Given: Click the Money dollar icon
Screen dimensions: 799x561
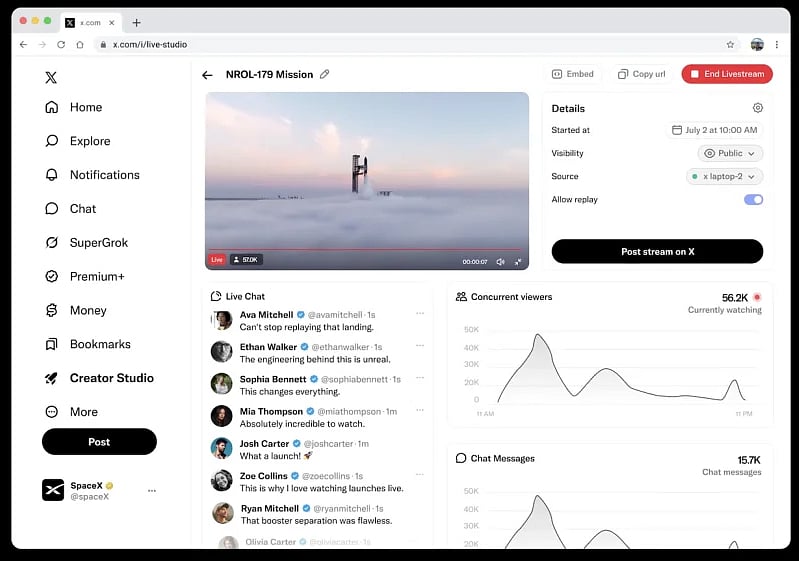Looking at the screenshot, I should (51, 310).
